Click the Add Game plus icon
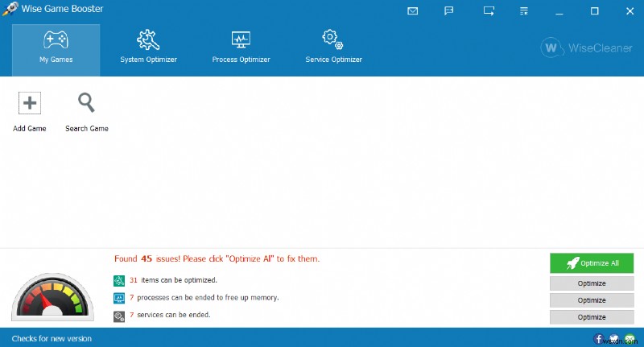This screenshot has height=347, width=644. coord(30,103)
